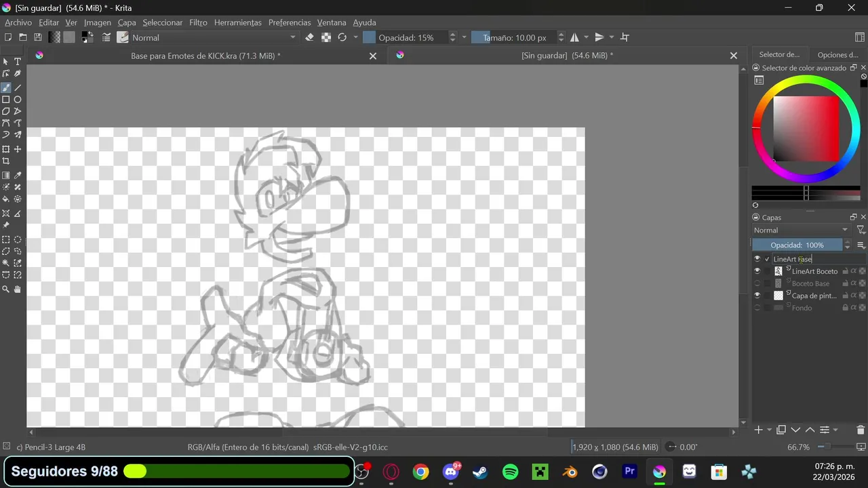The width and height of the screenshot is (868, 488).
Task: Select the Zoom magnifier tool
Action: point(6,289)
